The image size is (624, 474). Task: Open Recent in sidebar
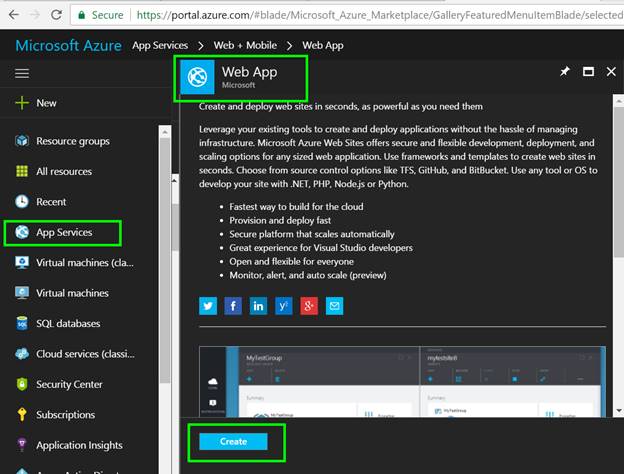(x=51, y=202)
